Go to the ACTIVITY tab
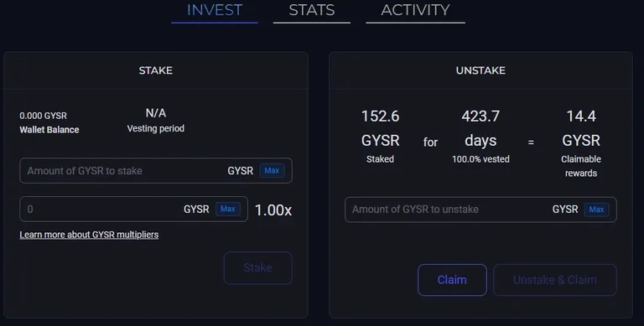Viewport: 644px width, 326px height. (415, 10)
